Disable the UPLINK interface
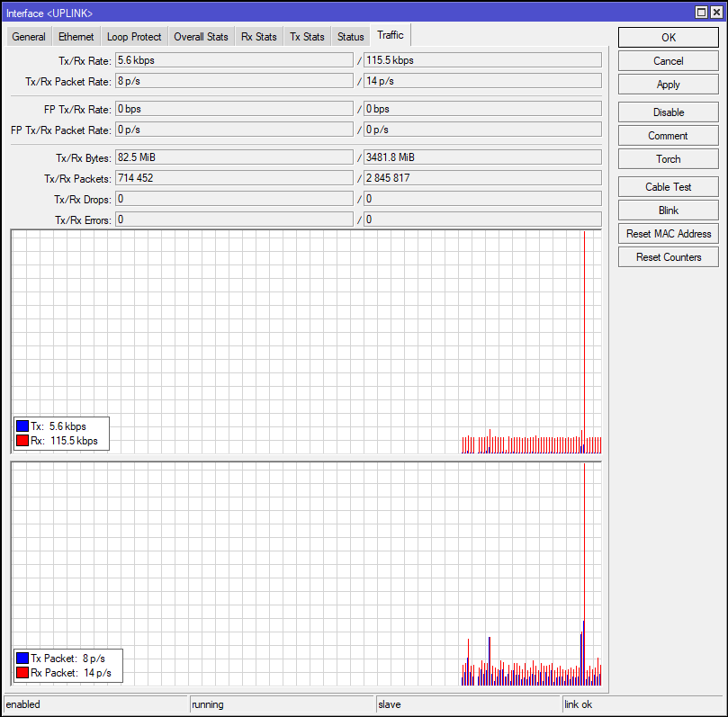 click(668, 112)
